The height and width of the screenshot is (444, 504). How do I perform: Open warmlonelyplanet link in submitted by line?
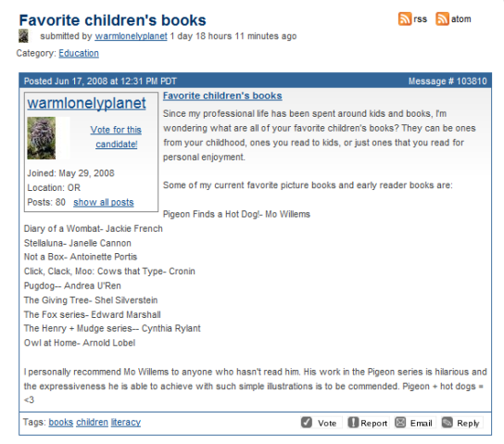pos(131,36)
